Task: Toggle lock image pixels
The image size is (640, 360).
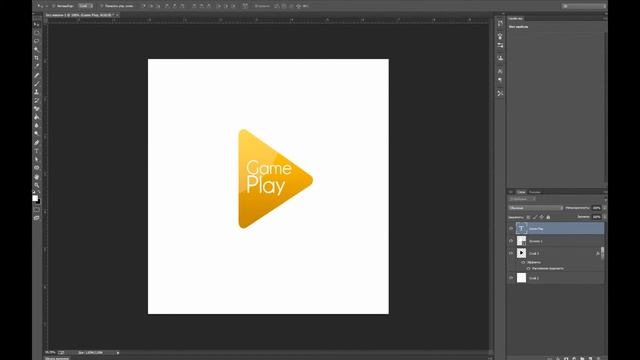Action: 535,217
